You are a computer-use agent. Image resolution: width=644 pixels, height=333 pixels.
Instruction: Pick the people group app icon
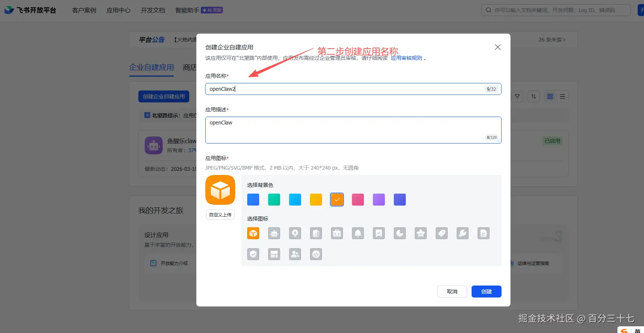(295, 254)
